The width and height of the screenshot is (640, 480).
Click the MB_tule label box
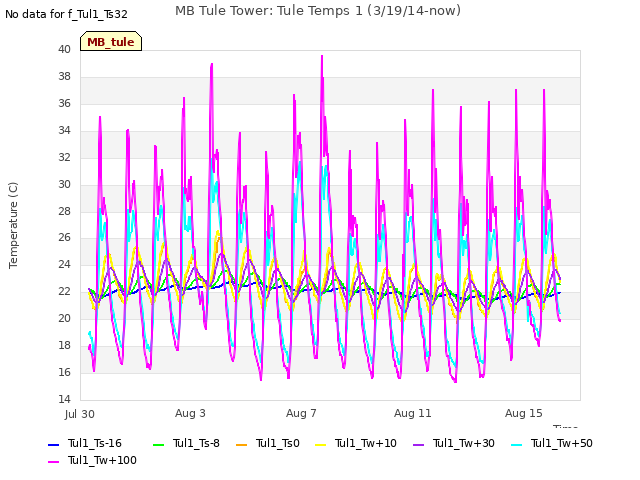pos(111,41)
